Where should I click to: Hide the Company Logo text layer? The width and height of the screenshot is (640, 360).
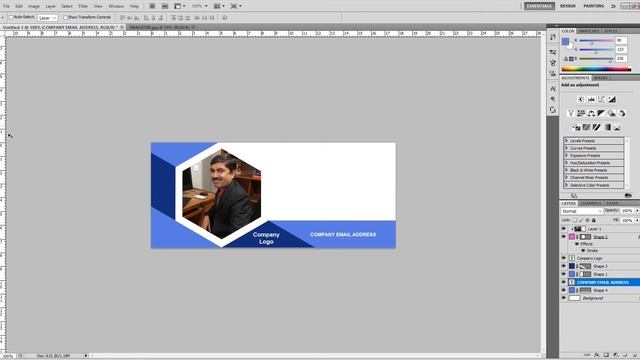(x=564, y=258)
